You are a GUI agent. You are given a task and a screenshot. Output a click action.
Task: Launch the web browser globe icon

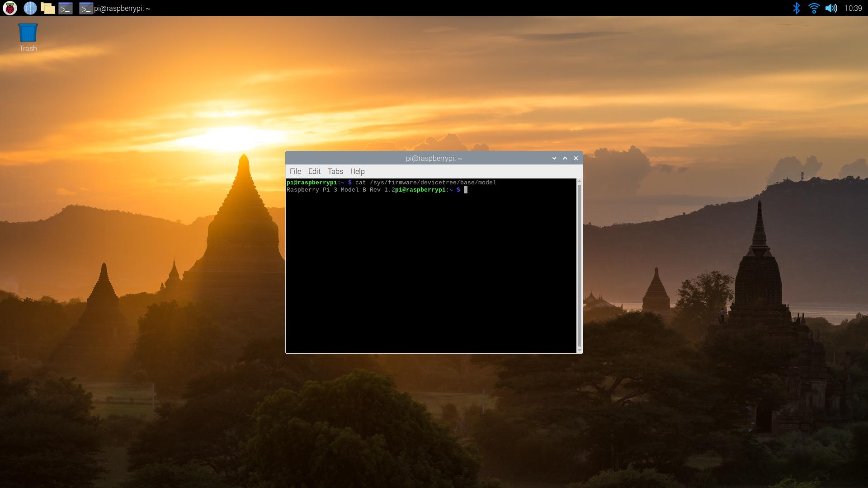pyautogui.click(x=30, y=8)
